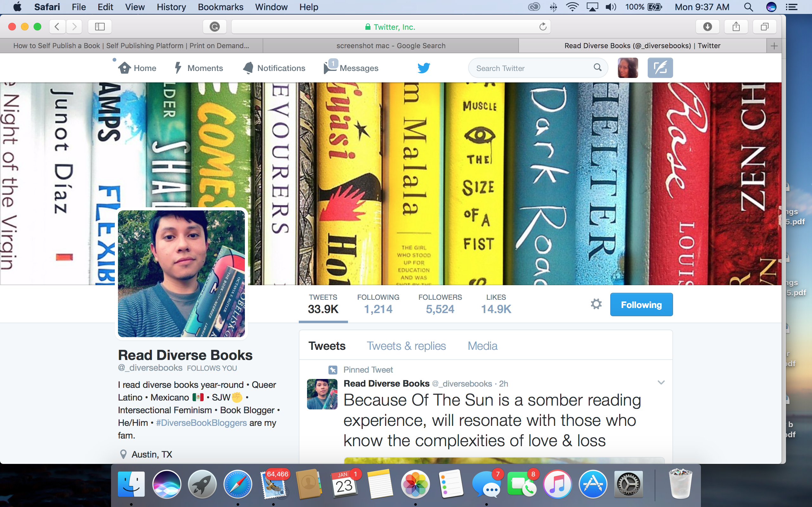Open the compose tweet icon
Image resolution: width=812 pixels, height=507 pixels.
click(x=660, y=68)
